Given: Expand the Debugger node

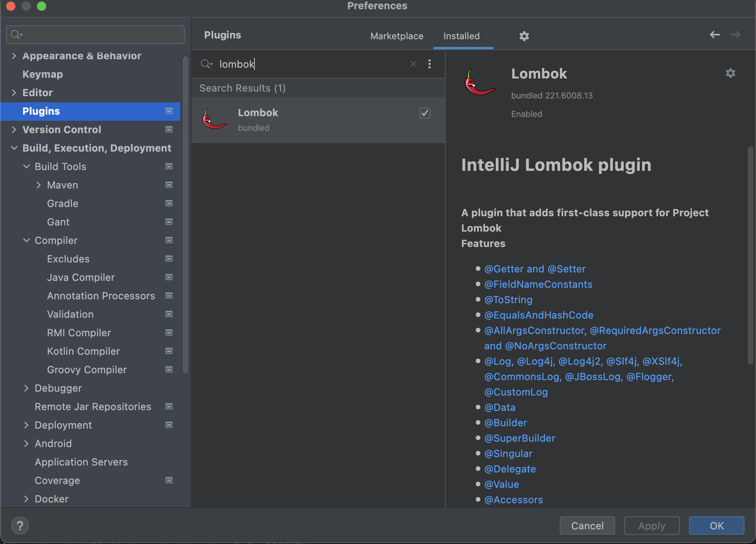Looking at the screenshot, I should [26, 388].
